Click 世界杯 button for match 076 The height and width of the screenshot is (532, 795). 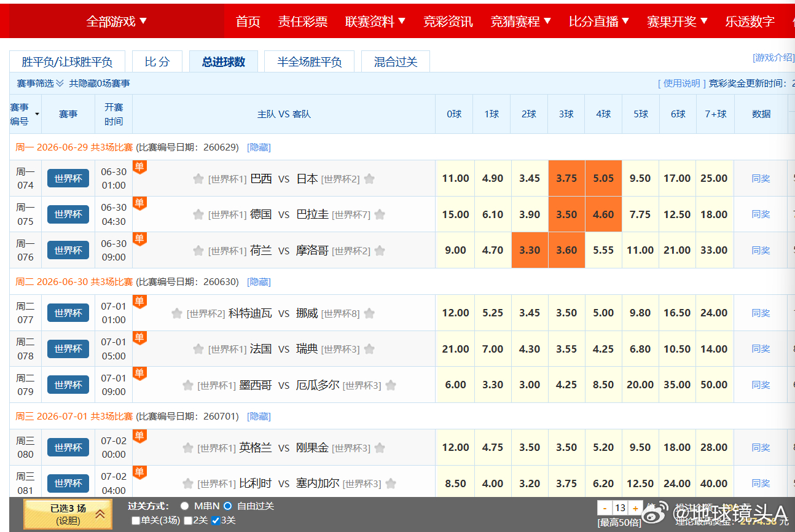click(68, 250)
